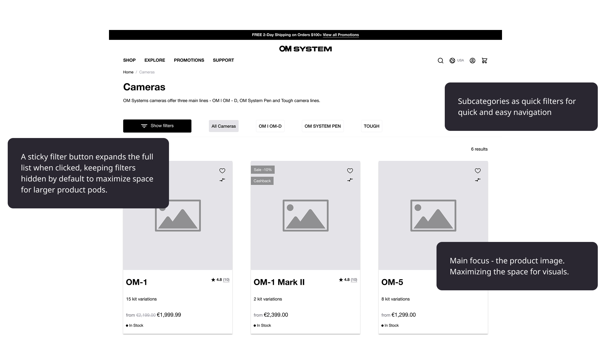Click the OM-5 product image placeholder
The width and height of the screenshot is (611, 364).
(x=433, y=215)
